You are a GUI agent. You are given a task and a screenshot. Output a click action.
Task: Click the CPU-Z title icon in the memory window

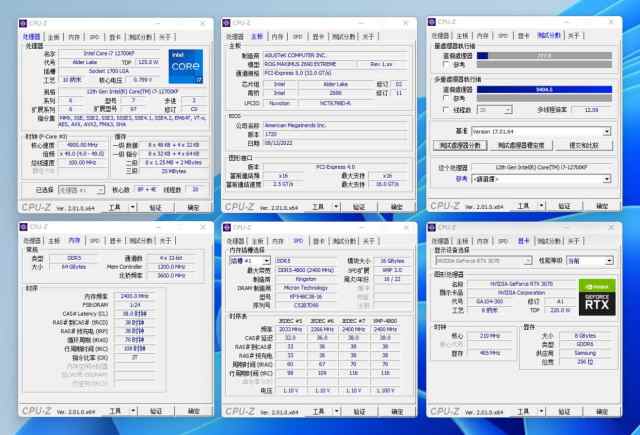pyautogui.click(x=23, y=227)
